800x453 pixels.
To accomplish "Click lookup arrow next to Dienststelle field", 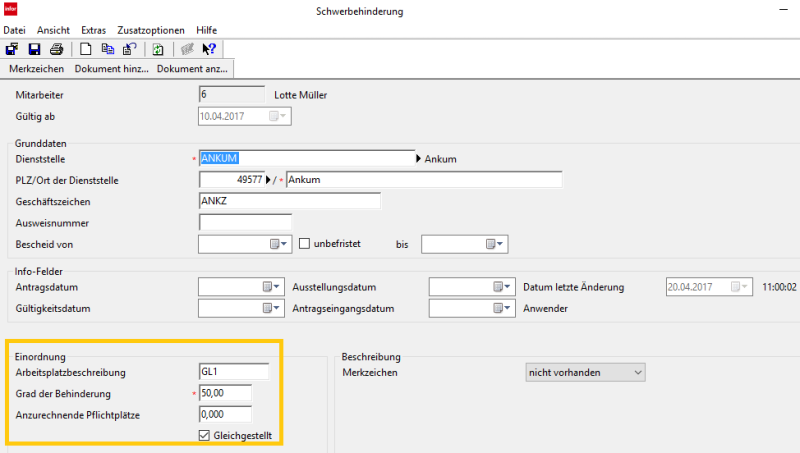I will pyautogui.click(x=419, y=159).
